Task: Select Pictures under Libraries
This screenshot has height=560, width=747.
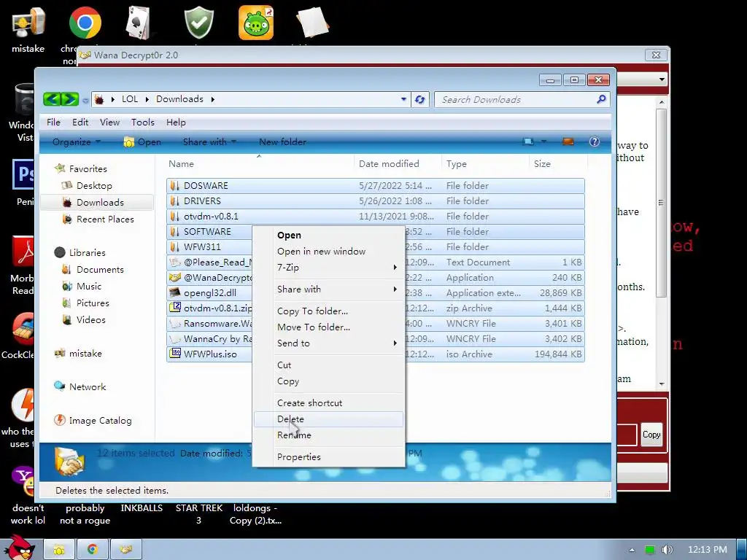Action: click(93, 303)
